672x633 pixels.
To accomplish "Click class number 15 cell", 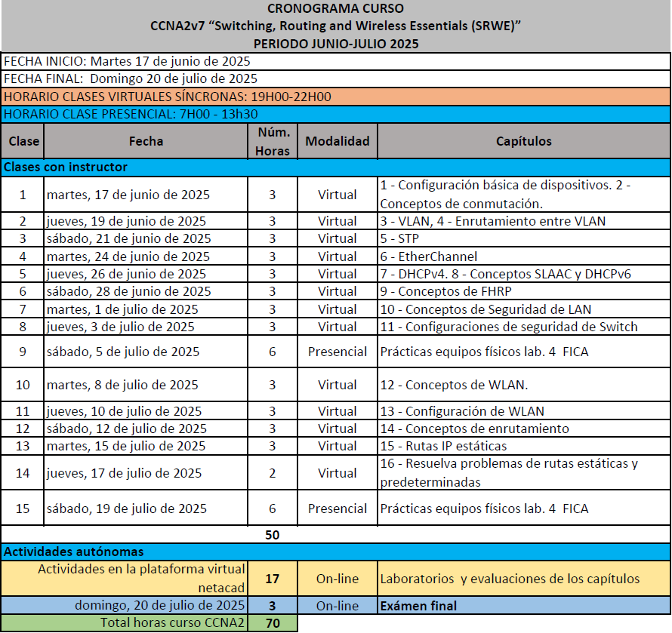I will click(x=23, y=509).
